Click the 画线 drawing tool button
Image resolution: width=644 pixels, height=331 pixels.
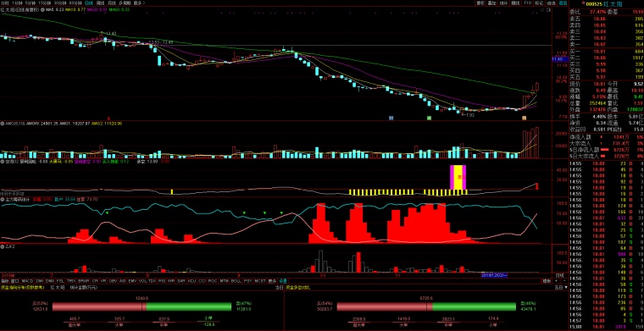[x=515, y=3]
